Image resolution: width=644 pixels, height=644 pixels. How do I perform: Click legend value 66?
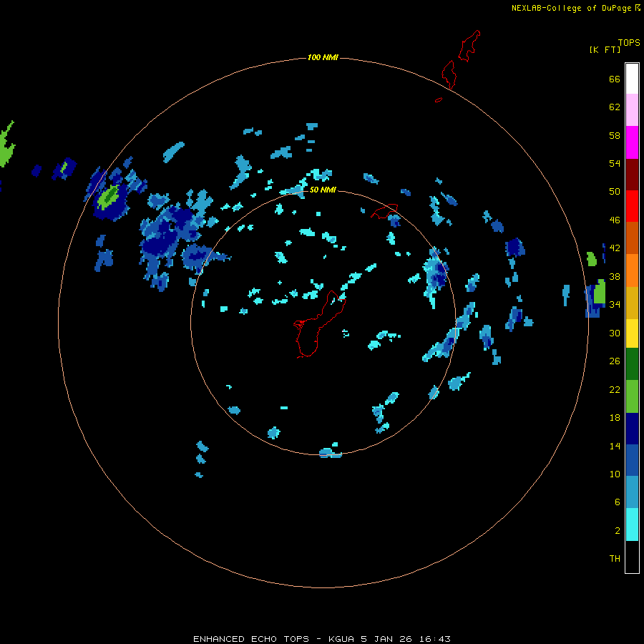pyautogui.click(x=615, y=79)
